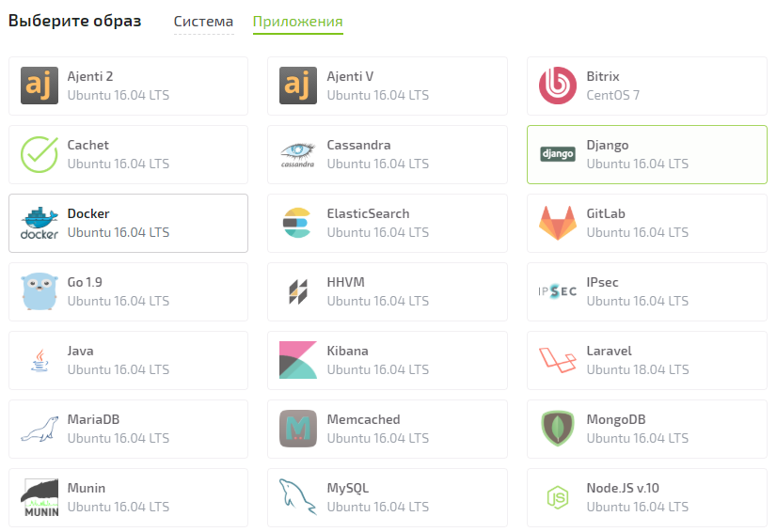Screen dimensions: 777x532
Task: Switch to the Система tab
Action: point(203,22)
